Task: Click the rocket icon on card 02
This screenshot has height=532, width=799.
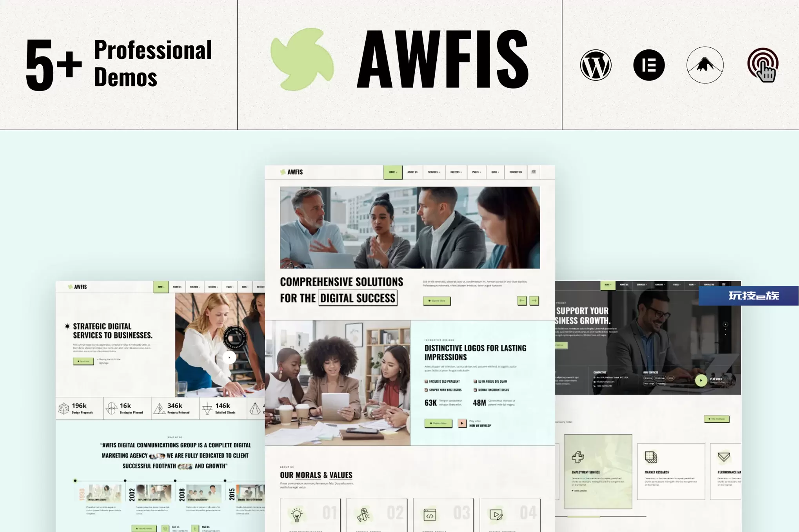Action: click(x=363, y=515)
